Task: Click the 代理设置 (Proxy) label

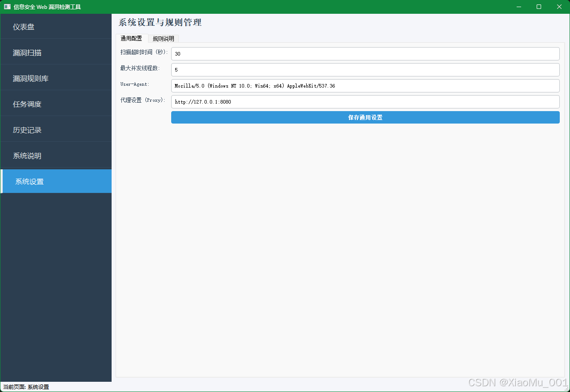Action: point(143,100)
